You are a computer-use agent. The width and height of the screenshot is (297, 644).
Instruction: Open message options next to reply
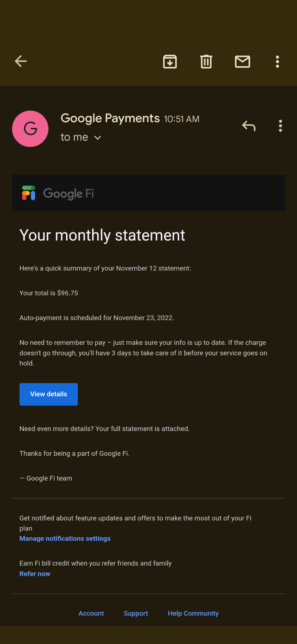coord(280,126)
